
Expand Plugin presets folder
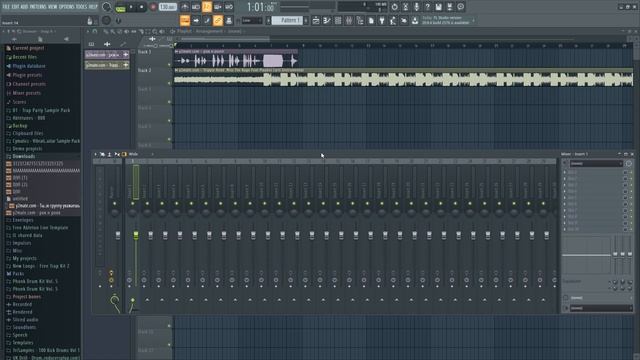coord(27,75)
